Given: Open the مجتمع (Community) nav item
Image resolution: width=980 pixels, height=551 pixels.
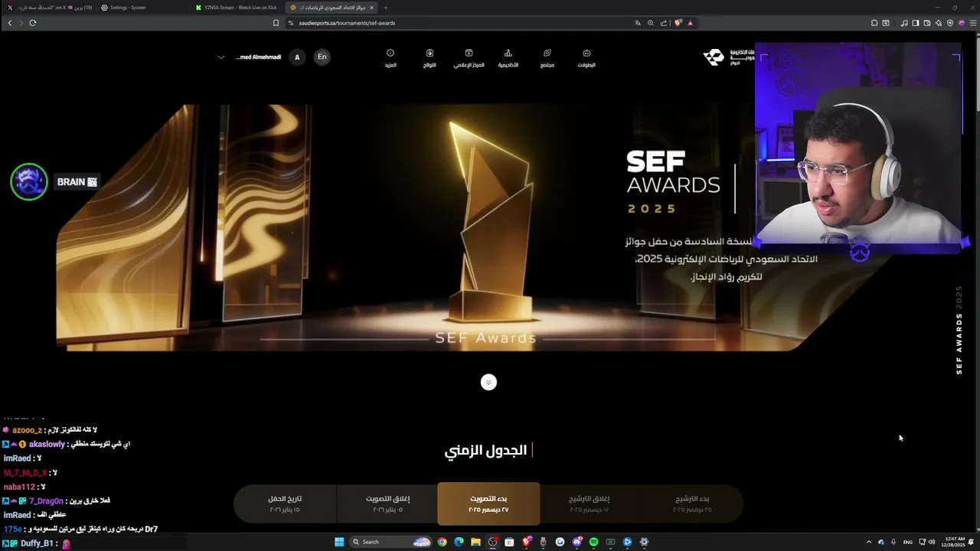Looking at the screenshot, I should (547, 58).
